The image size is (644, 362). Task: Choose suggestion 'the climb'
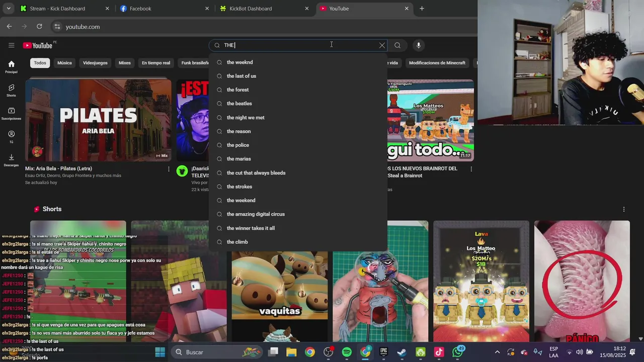[298, 242]
